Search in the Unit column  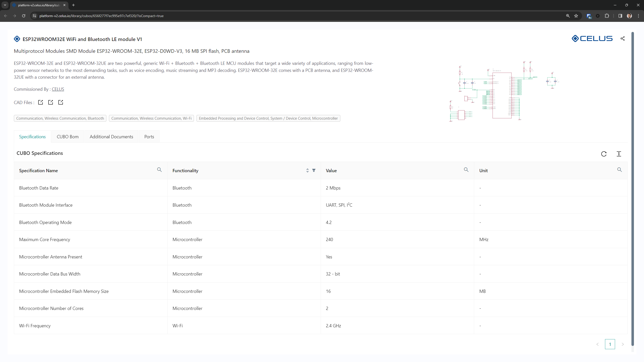(620, 170)
